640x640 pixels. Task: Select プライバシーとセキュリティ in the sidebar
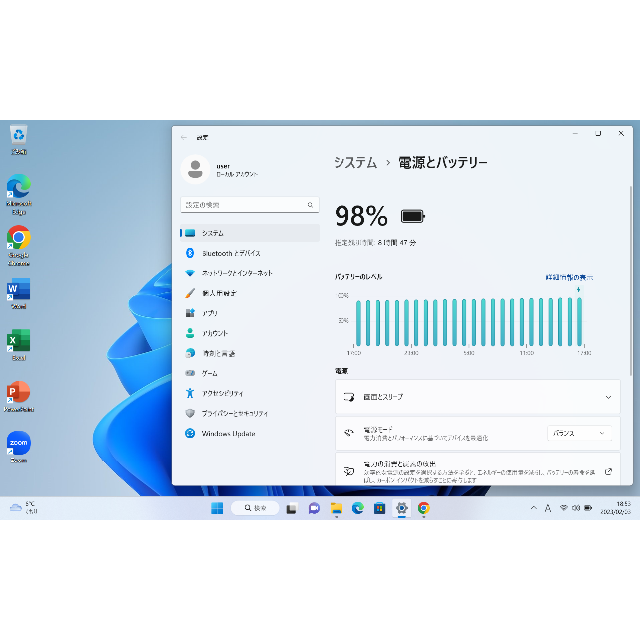pyautogui.click(x=250, y=413)
